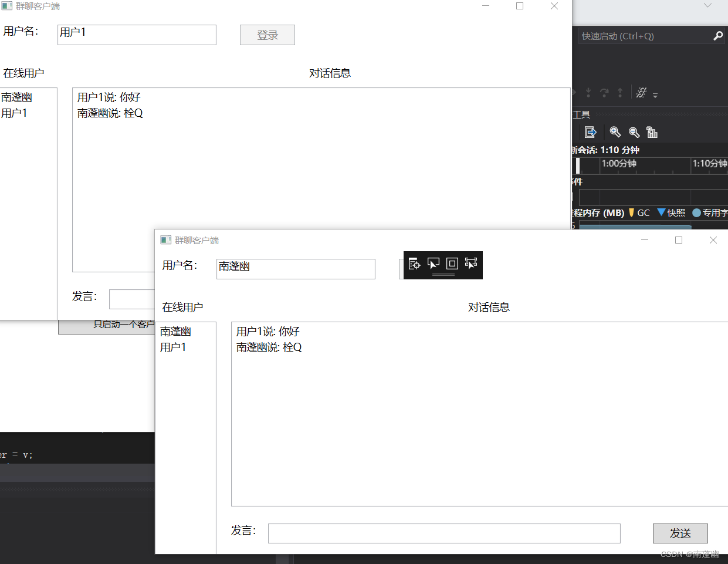Click the 1:00分钟 timeline mark
The height and width of the screenshot is (564, 728).
pos(619,163)
